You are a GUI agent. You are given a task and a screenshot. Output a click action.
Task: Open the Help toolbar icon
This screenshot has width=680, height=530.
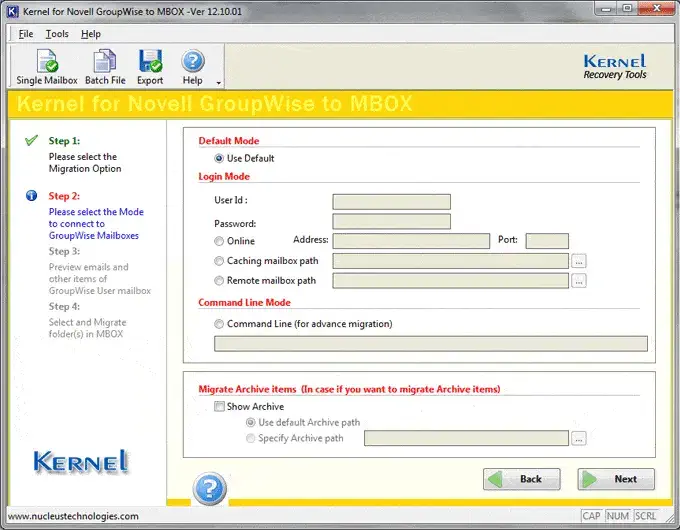pyautogui.click(x=193, y=67)
